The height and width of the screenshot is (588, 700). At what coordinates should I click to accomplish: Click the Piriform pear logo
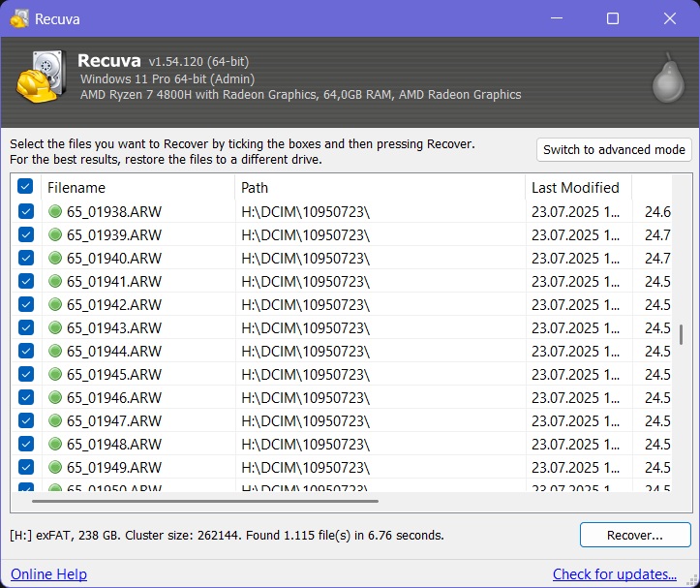click(x=668, y=78)
